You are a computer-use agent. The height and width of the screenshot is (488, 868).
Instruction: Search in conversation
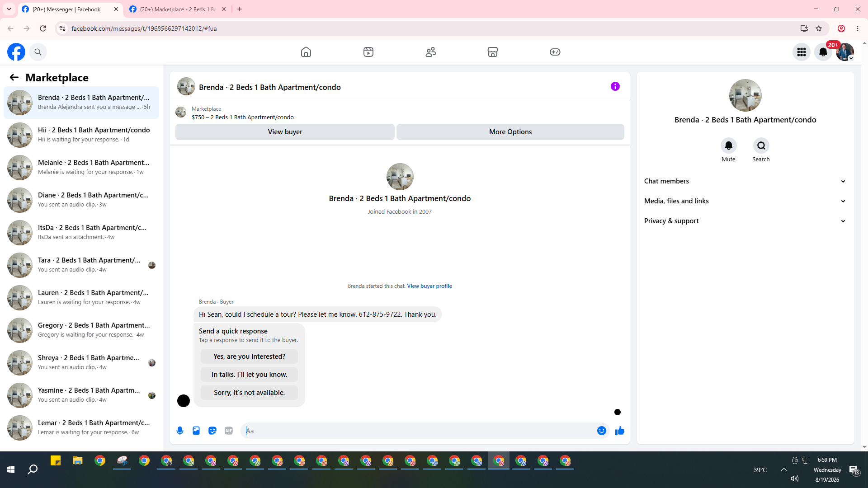(x=761, y=145)
